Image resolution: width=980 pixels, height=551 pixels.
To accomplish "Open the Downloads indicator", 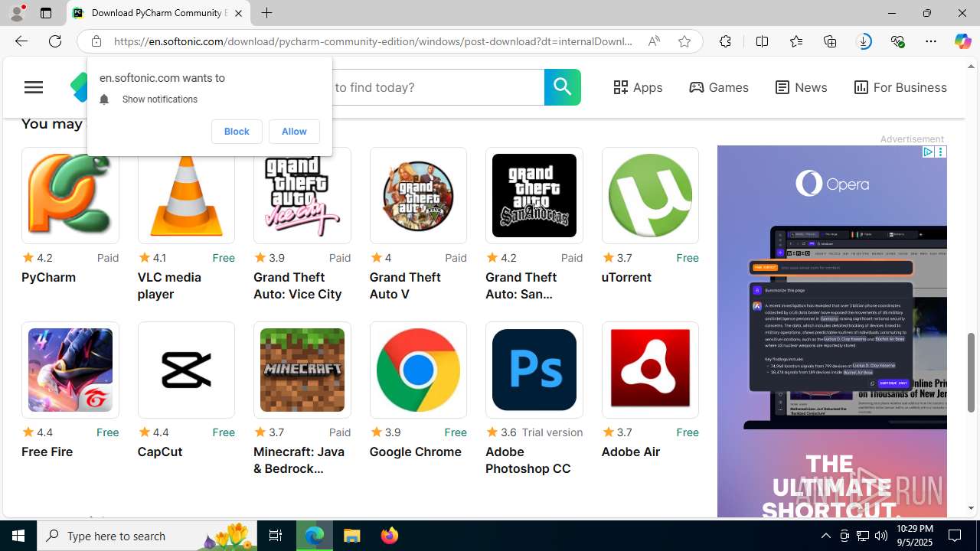I will pyautogui.click(x=864, y=41).
